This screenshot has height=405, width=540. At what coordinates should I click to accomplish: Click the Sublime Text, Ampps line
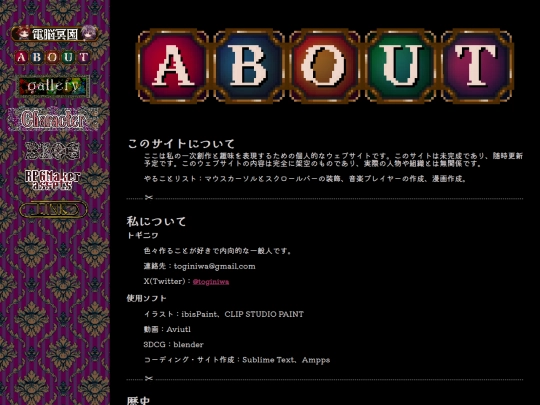pos(237,360)
